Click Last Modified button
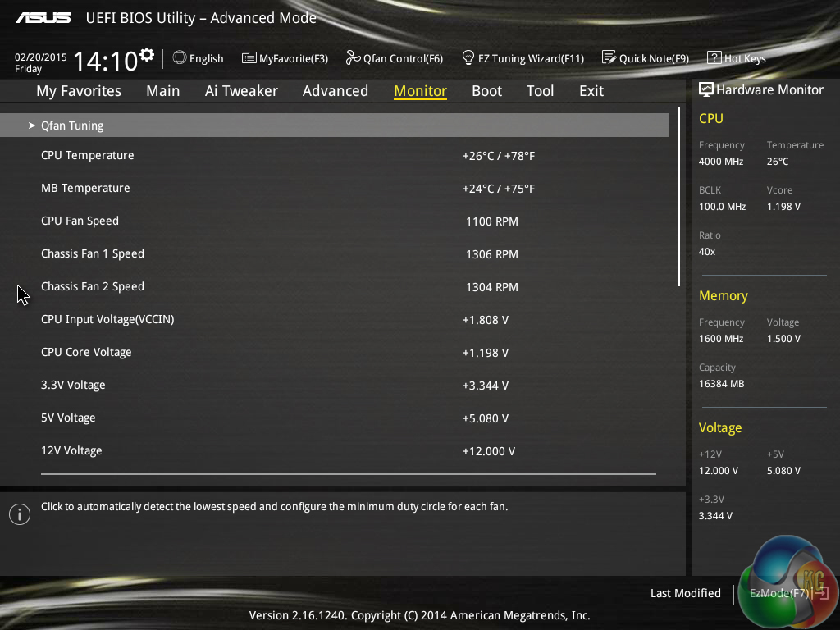Viewport: 840px width, 630px height. [686, 593]
